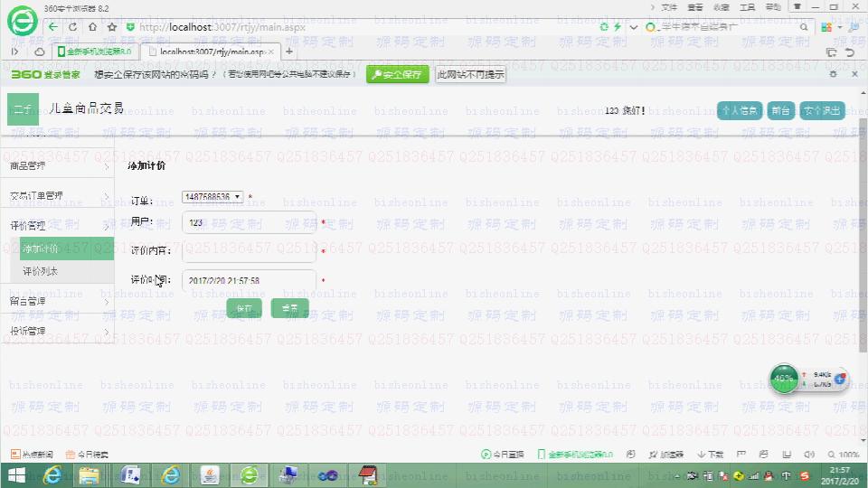This screenshot has height=488, width=868.
Task: Click the Sogou input method tray icon
Action: click(805, 475)
